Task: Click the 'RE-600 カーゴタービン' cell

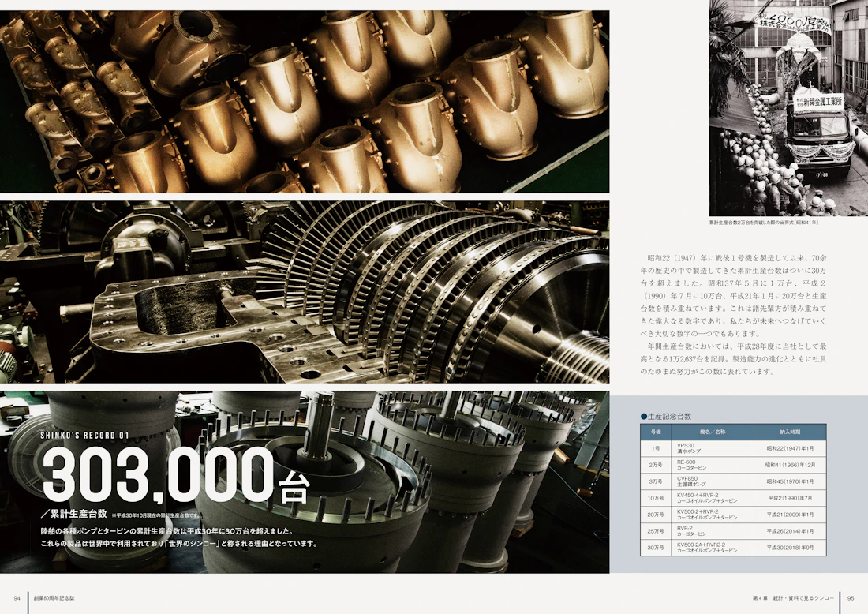Action: 713,465
